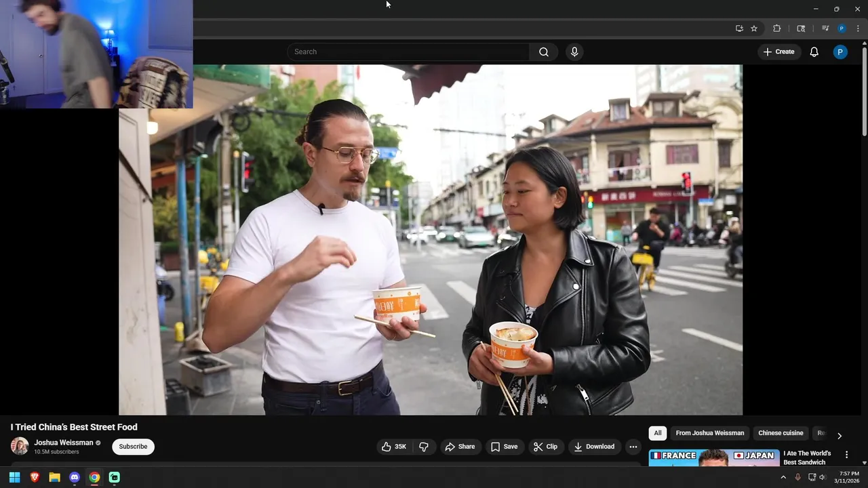Click the tray microphone indicator
Screen dimensions: 868x488
pyautogui.click(x=798, y=477)
